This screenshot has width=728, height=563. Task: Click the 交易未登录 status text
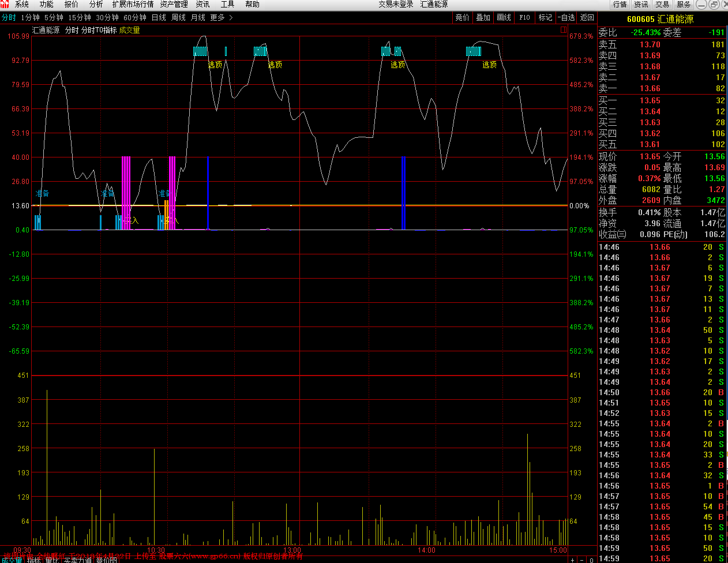pyautogui.click(x=396, y=4)
